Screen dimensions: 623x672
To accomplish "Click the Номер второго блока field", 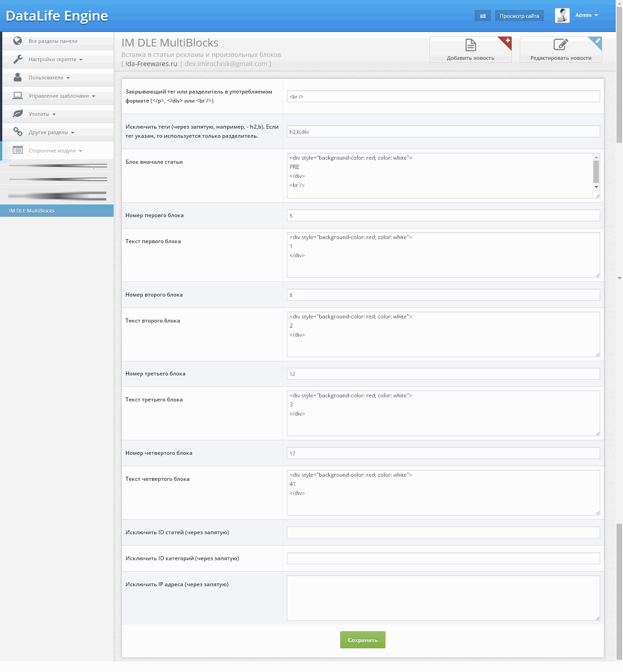I will point(443,295).
